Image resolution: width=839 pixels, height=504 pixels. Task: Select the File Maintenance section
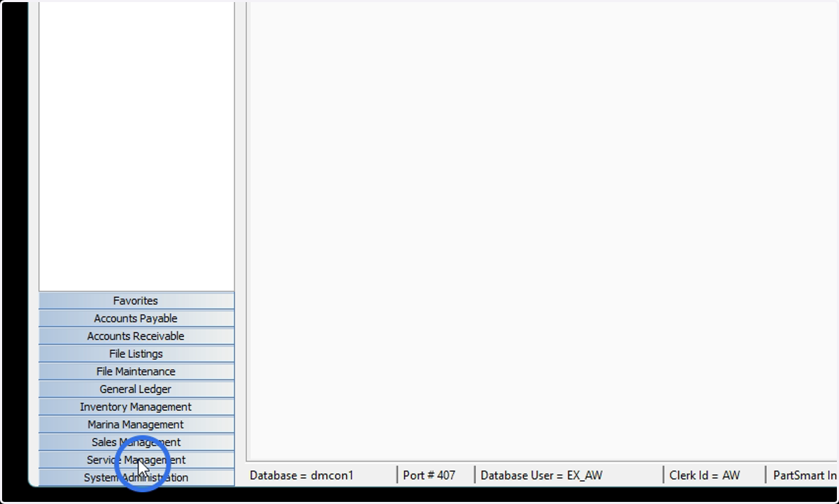tap(136, 371)
